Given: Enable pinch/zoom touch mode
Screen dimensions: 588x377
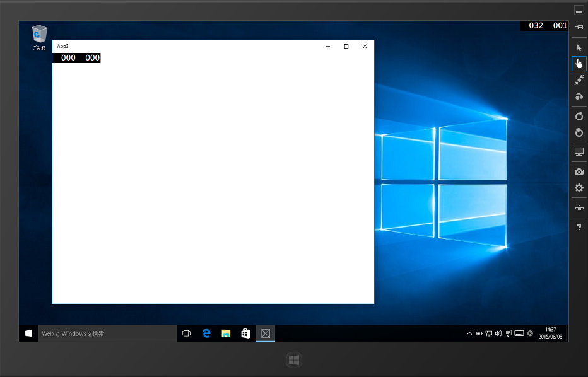Looking at the screenshot, I should click(579, 80).
